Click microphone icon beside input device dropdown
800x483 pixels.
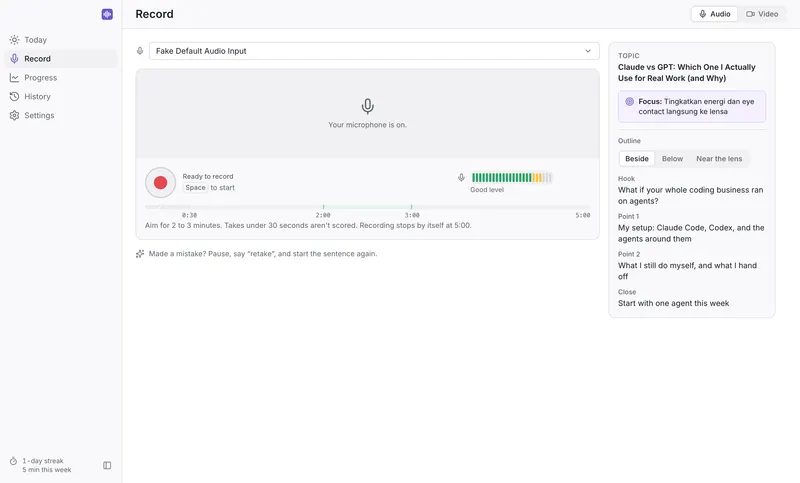coord(140,51)
